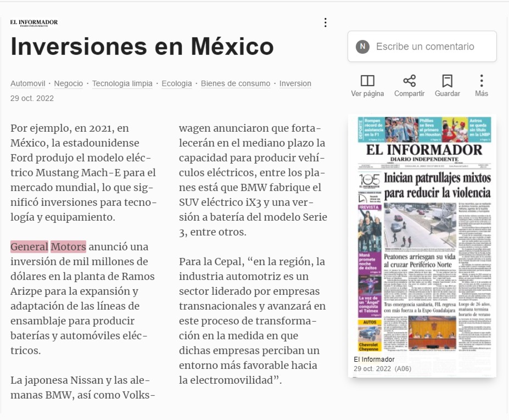Click the Compartir label
509x420 pixels.
410,93
